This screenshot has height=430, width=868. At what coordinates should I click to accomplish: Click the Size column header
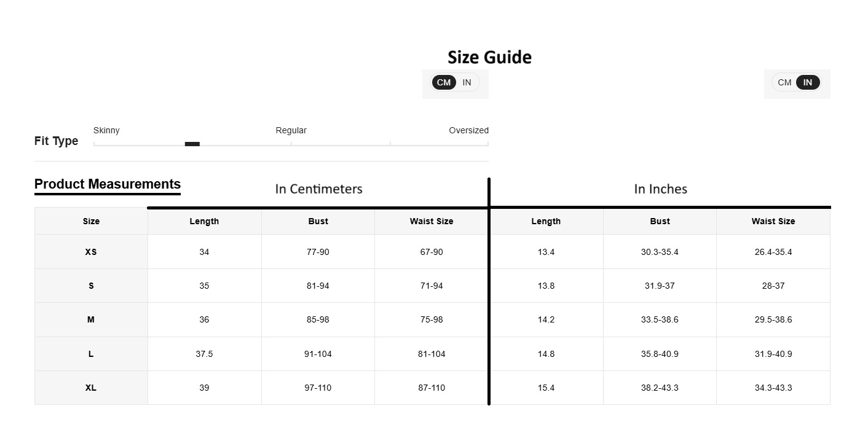[x=91, y=221]
